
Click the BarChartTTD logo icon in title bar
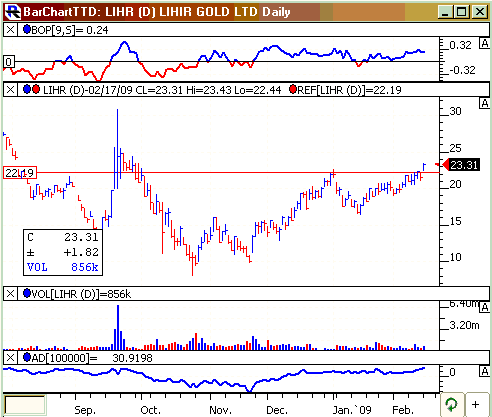click(x=13, y=12)
